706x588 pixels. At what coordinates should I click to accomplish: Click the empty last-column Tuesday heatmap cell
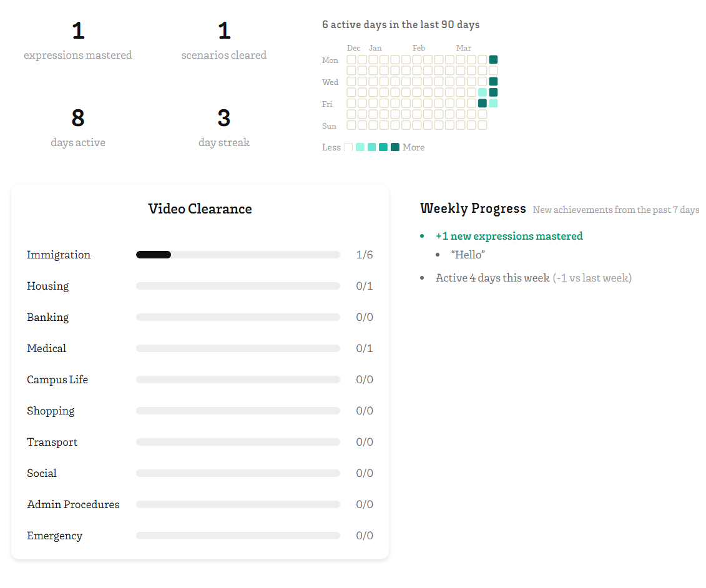point(493,71)
